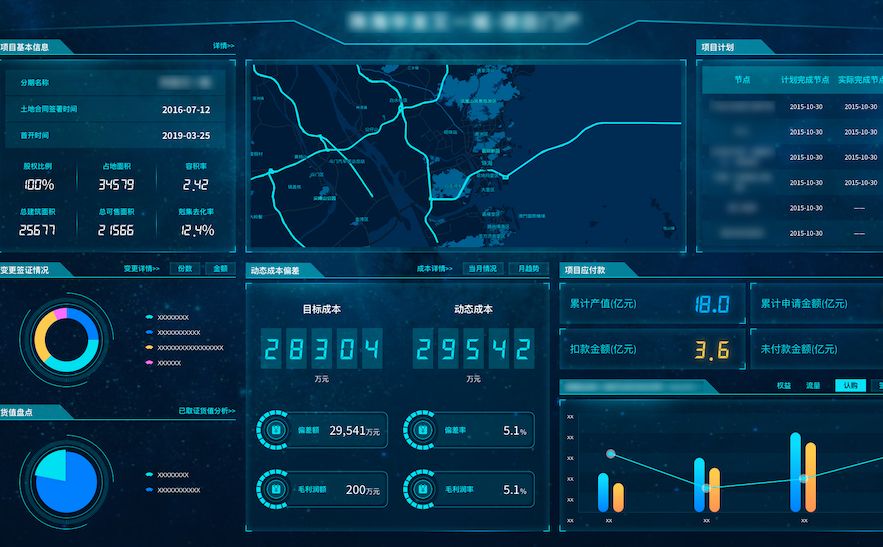
Task: Toggle the 金额 view in 变更签证情况
Action: click(219, 269)
